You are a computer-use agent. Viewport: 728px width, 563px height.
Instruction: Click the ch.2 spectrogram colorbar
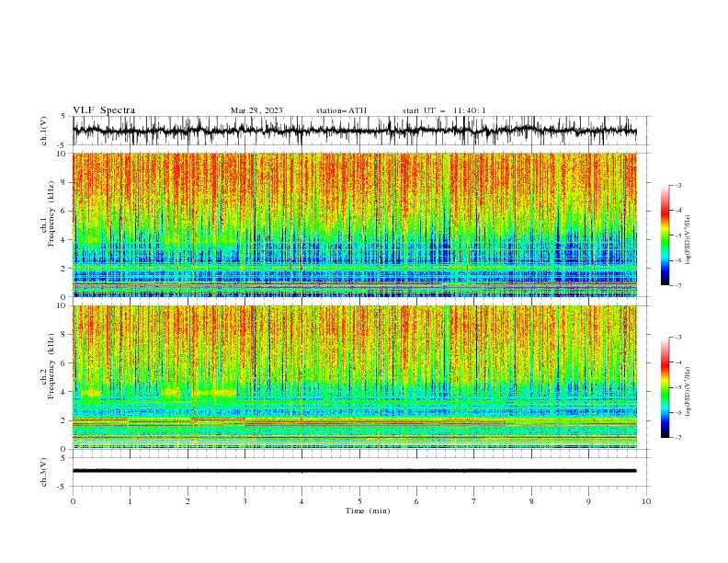pyautogui.click(x=665, y=387)
